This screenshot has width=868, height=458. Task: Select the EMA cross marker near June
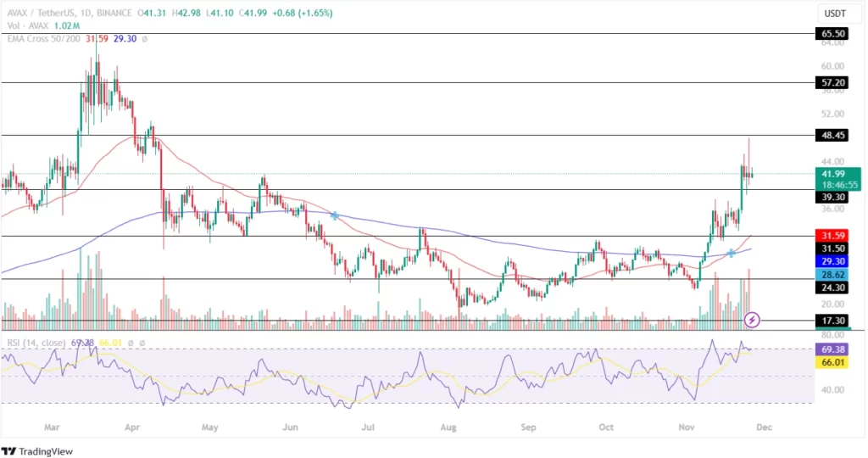click(x=334, y=215)
